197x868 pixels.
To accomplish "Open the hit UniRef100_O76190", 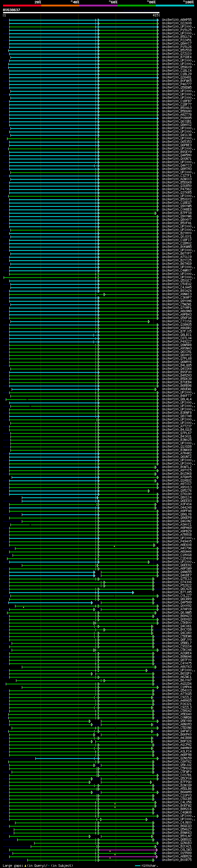I will 177,494.
